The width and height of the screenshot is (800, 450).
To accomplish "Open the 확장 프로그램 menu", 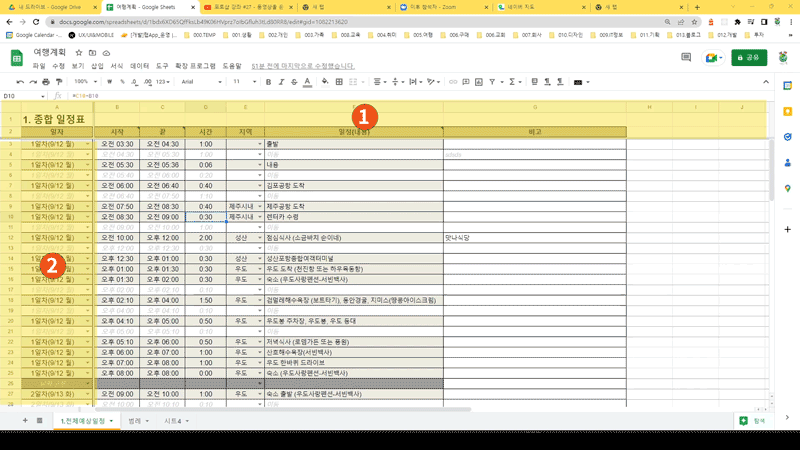I will [x=195, y=66].
